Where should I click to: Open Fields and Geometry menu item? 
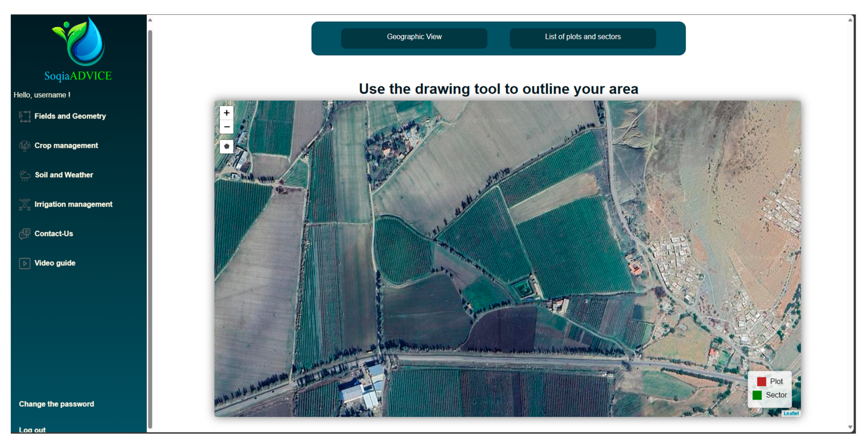[x=70, y=116]
